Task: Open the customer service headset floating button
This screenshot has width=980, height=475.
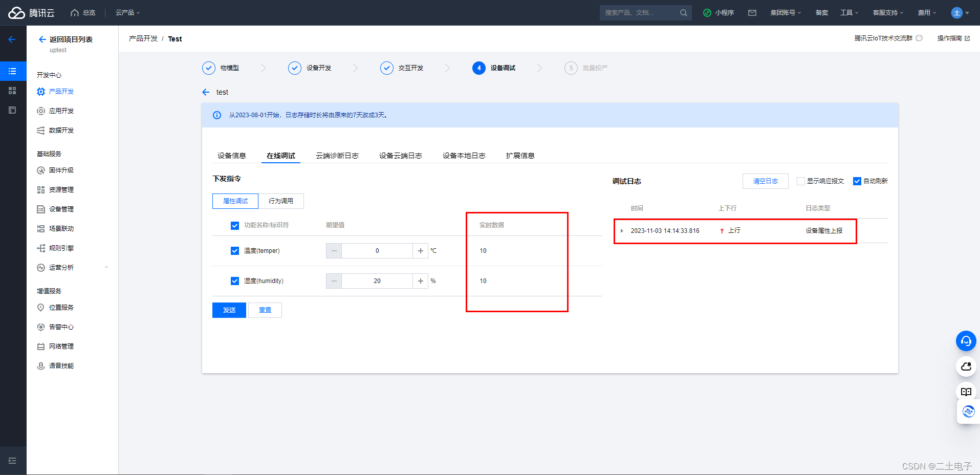Action: pyautogui.click(x=966, y=341)
